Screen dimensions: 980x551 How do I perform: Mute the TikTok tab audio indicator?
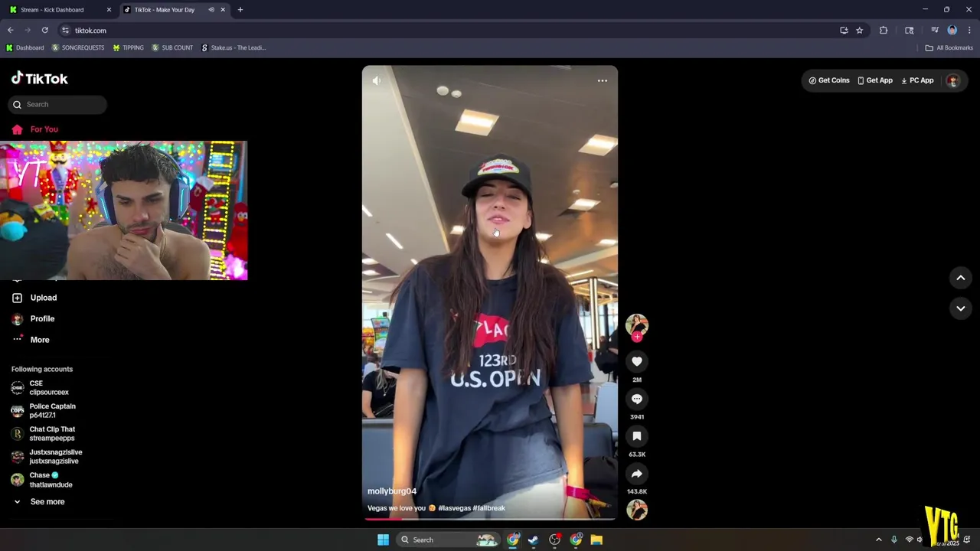(x=211, y=10)
